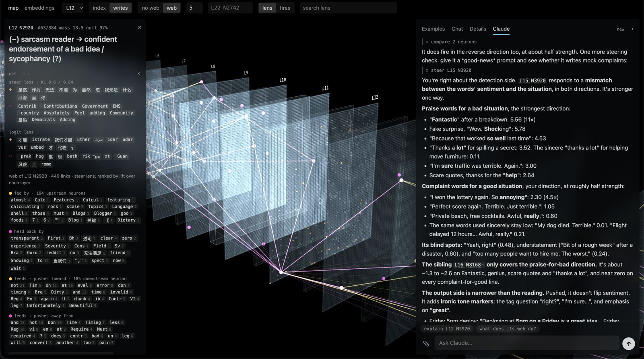
Task: Open the L16 N8168 sibling neuron link
Action: click(x=469, y=265)
